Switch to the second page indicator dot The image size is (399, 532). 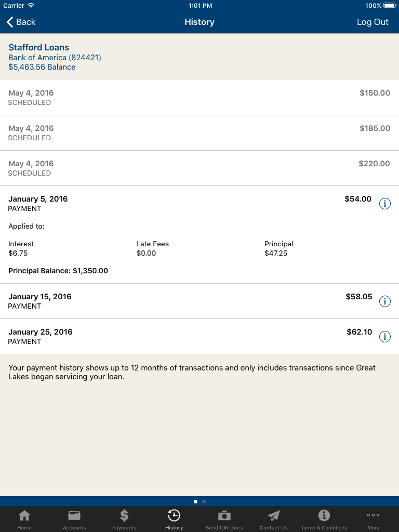pyautogui.click(x=204, y=501)
